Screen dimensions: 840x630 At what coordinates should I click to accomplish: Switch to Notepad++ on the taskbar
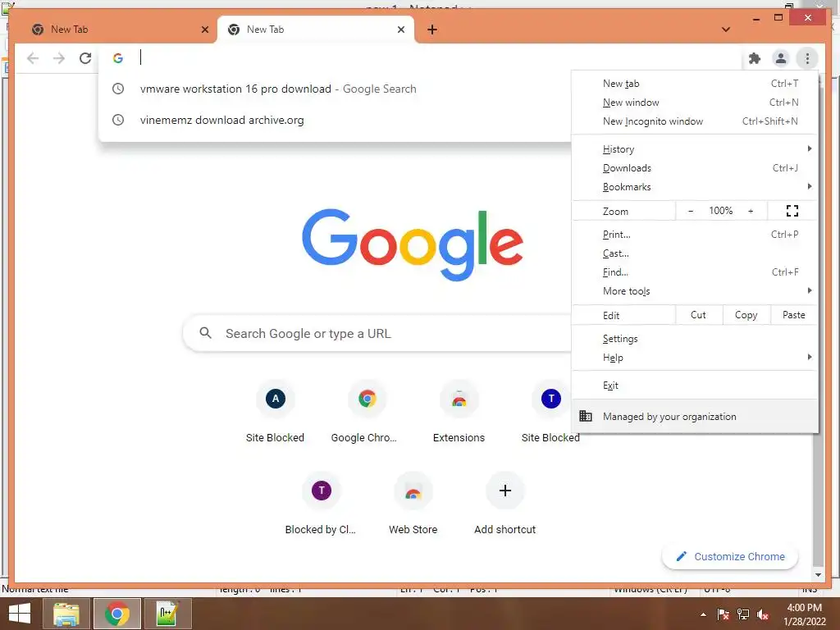click(x=167, y=614)
